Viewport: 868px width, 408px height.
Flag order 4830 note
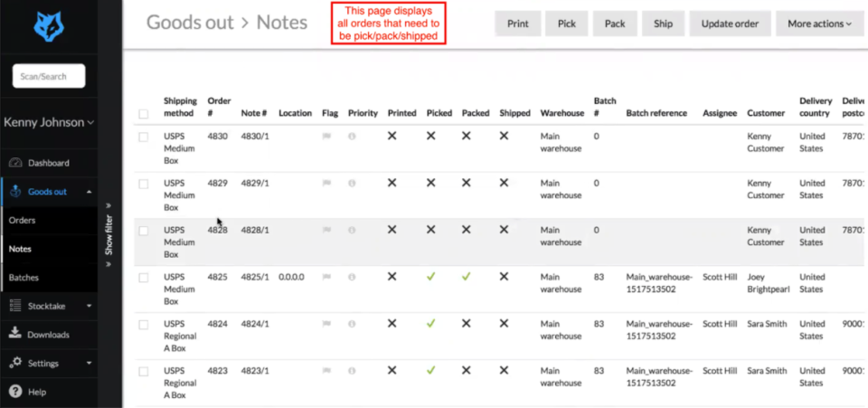tap(326, 137)
